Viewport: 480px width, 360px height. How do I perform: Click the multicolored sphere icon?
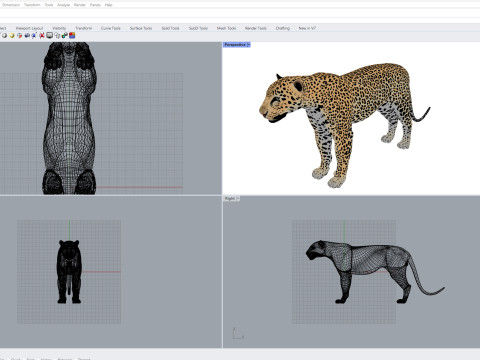[20, 35]
